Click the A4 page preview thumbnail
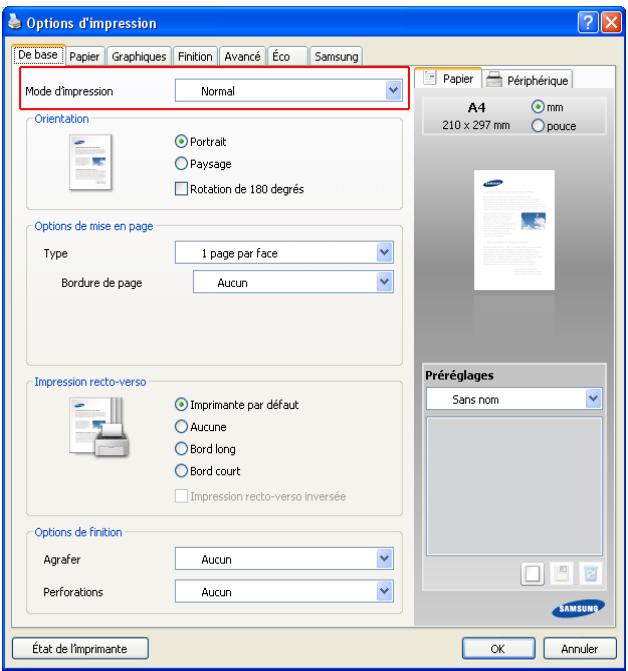This screenshot has height=671, width=628. click(514, 230)
